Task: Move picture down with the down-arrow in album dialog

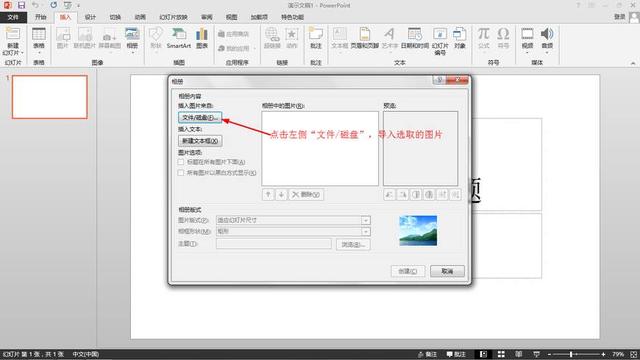Action: tap(281, 195)
